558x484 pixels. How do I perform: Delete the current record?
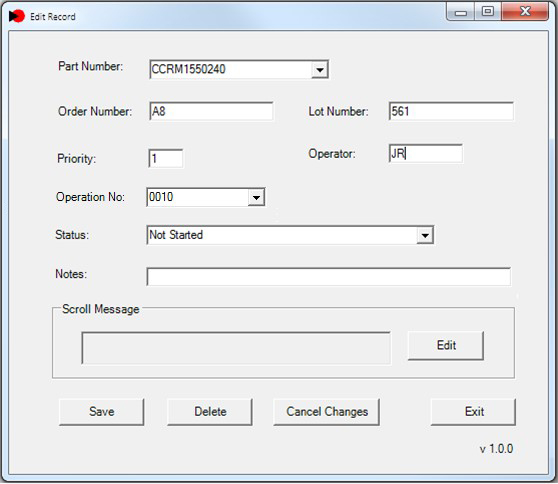[210, 412]
